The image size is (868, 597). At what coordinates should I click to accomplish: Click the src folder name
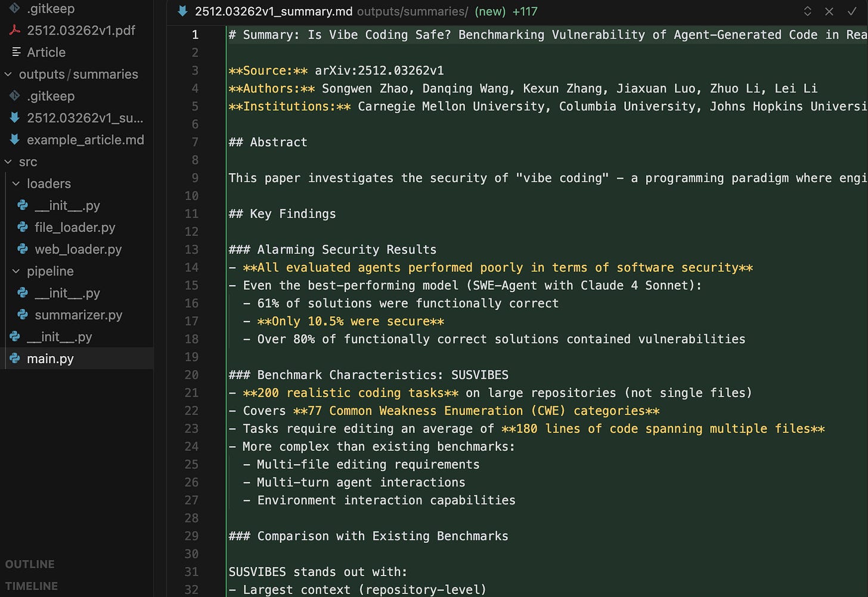click(28, 162)
